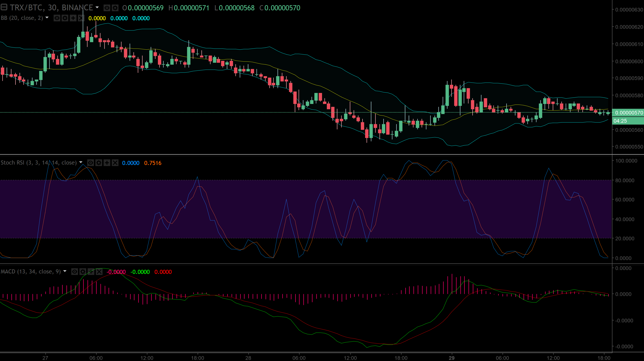Click the 100.0000 Stoch RSI axis label

[x=626, y=161]
